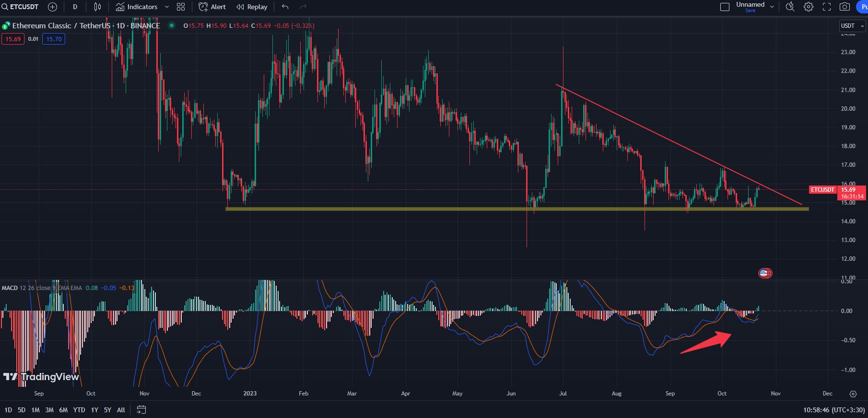Select the 1D date range
The width and height of the screenshot is (868, 418).
(8, 410)
